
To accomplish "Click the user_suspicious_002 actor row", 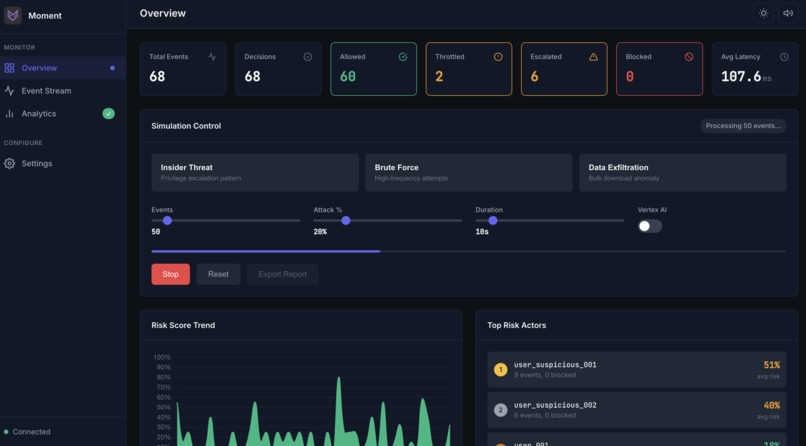I will (637, 410).
